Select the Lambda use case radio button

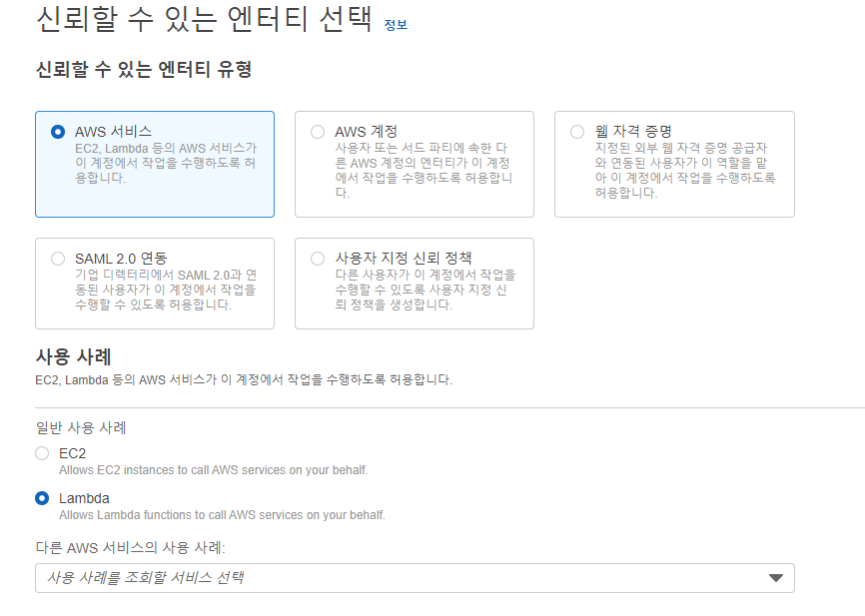coord(42,498)
